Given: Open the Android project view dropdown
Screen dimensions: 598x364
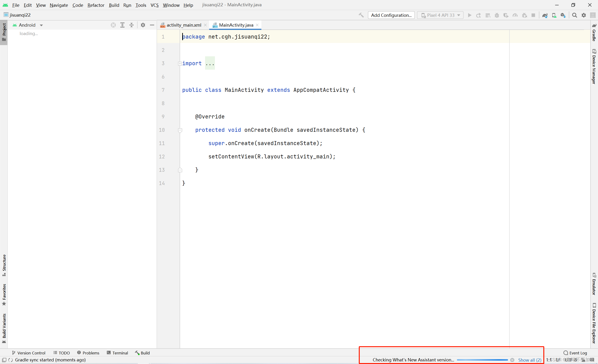Looking at the screenshot, I should click(28, 25).
